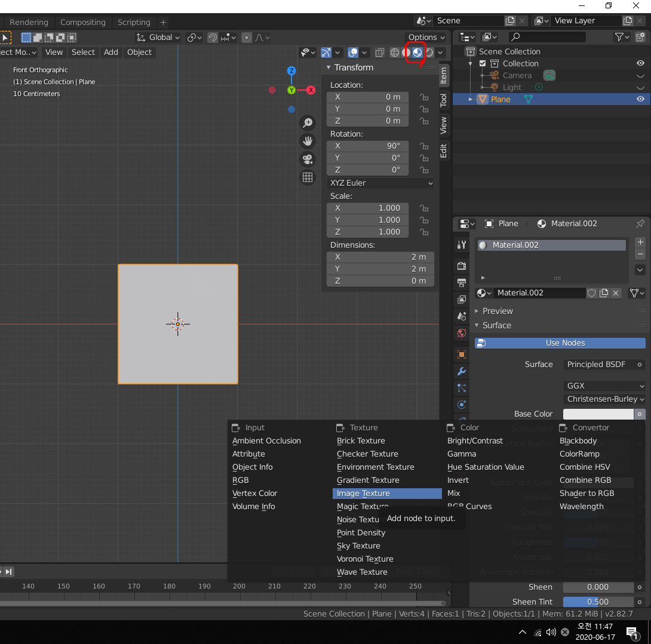Open outliner filter dropdown
This screenshot has width=651, height=644.
(x=622, y=38)
